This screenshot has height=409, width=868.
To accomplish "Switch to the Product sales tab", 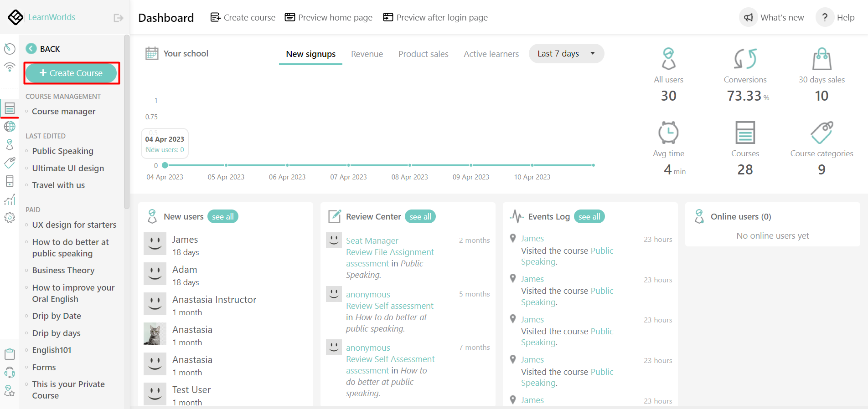I will coord(423,54).
